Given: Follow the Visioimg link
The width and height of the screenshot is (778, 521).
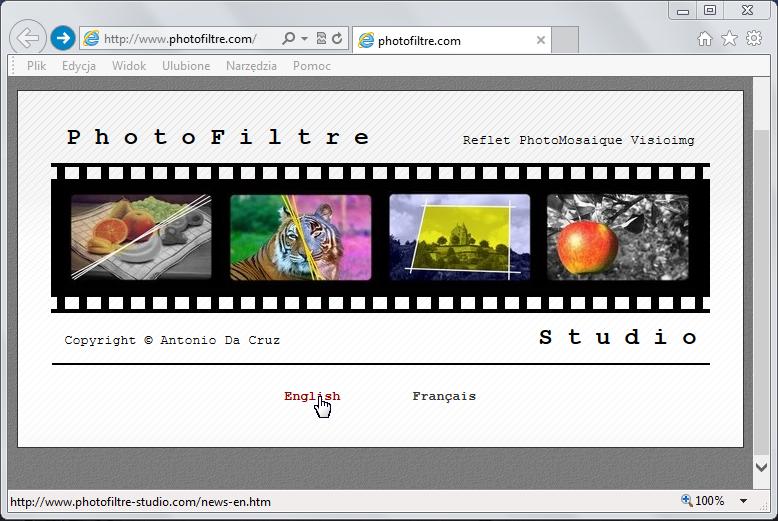Looking at the screenshot, I should click(x=662, y=140).
